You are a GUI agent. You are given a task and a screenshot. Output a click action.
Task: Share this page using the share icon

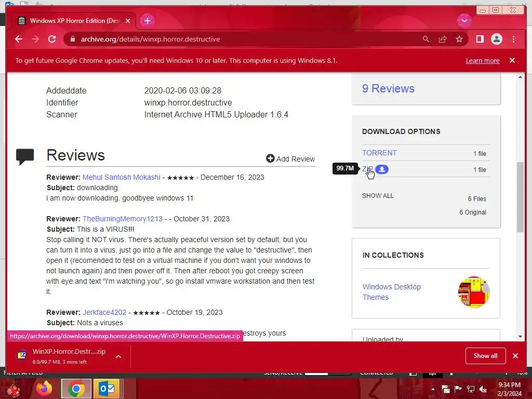(443, 39)
